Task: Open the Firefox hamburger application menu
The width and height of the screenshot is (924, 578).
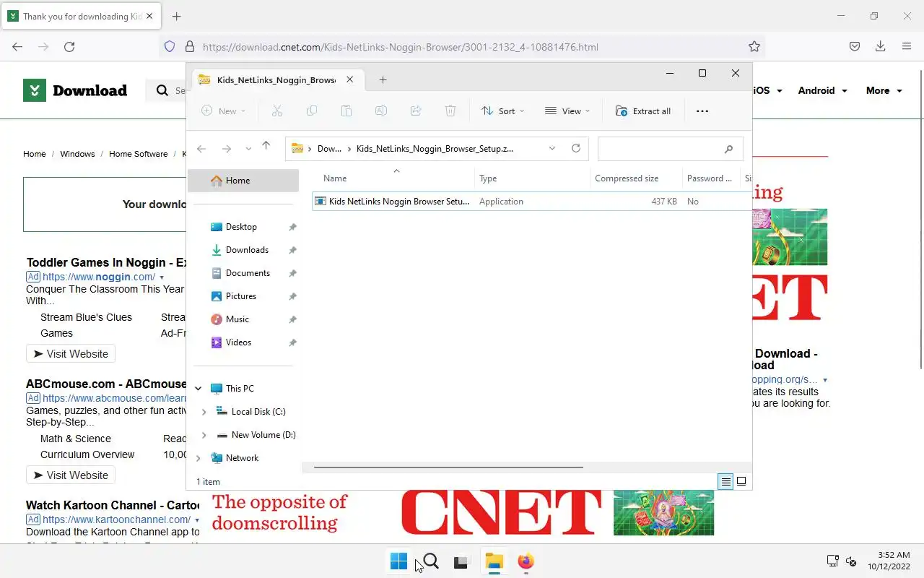Action: click(x=907, y=46)
